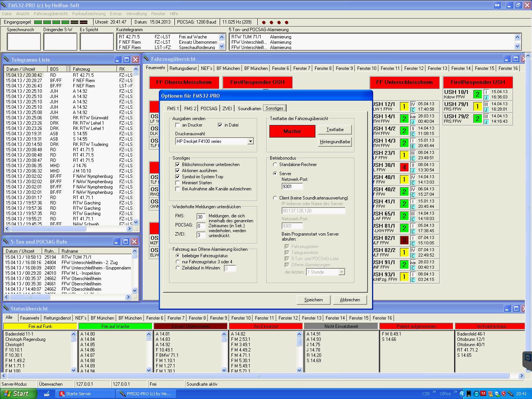The width and height of the screenshot is (532, 399).
Task: Switch to the POCSAG options tab
Action: (209, 108)
